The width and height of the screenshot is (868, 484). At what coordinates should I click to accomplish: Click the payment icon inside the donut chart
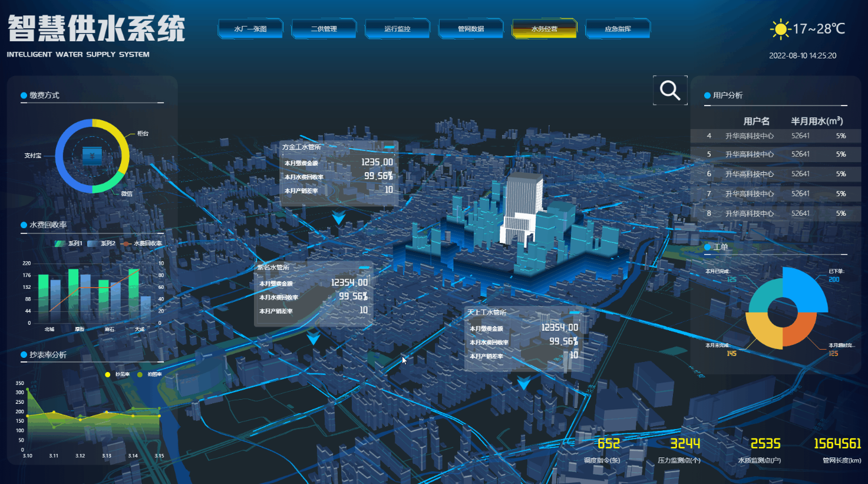92,156
